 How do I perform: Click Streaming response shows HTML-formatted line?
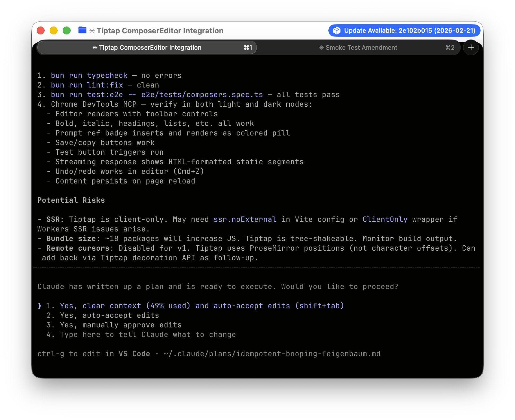click(175, 162)
